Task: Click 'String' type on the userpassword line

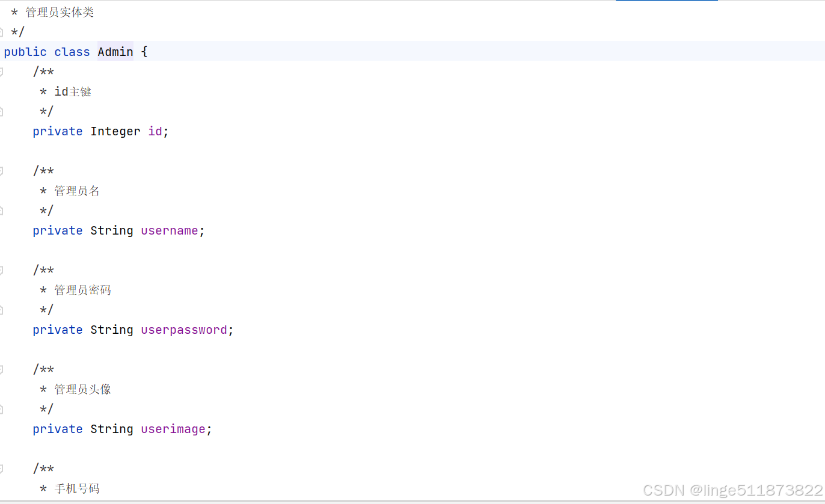Action: (x=112, y=330)
